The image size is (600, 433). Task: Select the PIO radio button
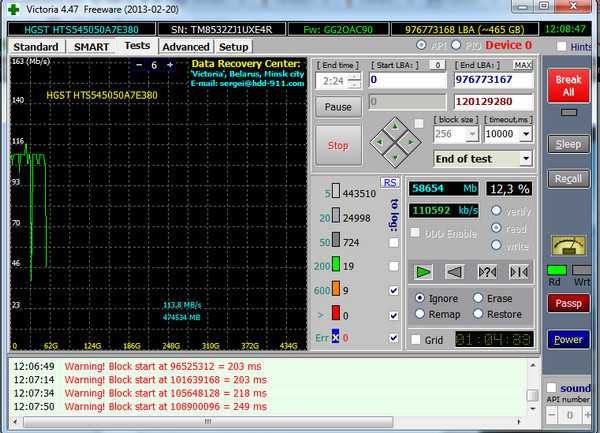pyautogui.click(x=456, y=45)
